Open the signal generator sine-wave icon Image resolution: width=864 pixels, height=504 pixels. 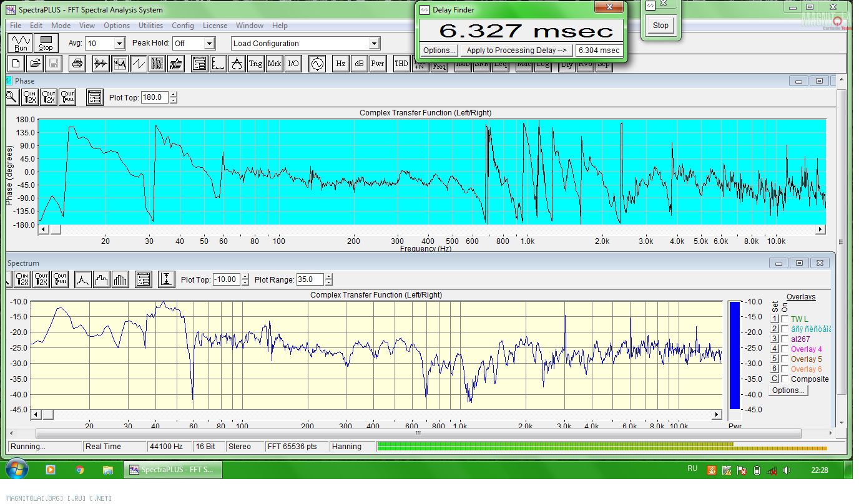click(317, 63)
